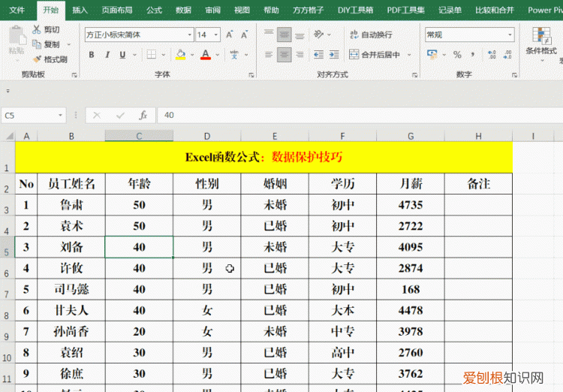The width and height of the screenshot is (563, 392).
Task: Click formula bar showing 40
Action: pos(360,116)
